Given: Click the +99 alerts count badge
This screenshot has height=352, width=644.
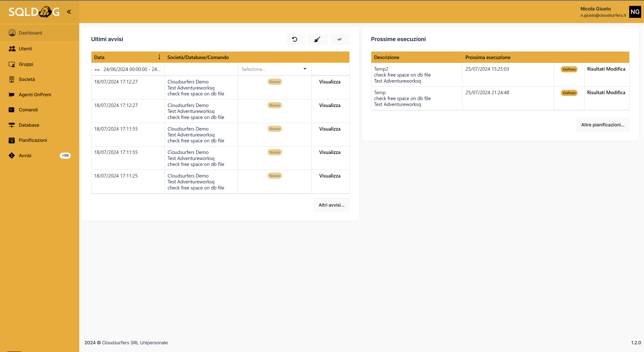Looking at the screenshot, I should [x=65, y=155].
